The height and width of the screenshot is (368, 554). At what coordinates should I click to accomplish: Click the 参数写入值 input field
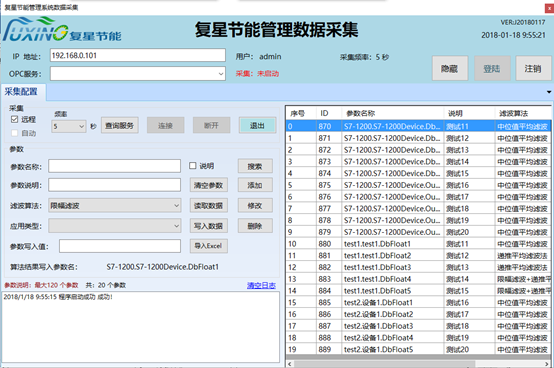click(x=120, y=246)
